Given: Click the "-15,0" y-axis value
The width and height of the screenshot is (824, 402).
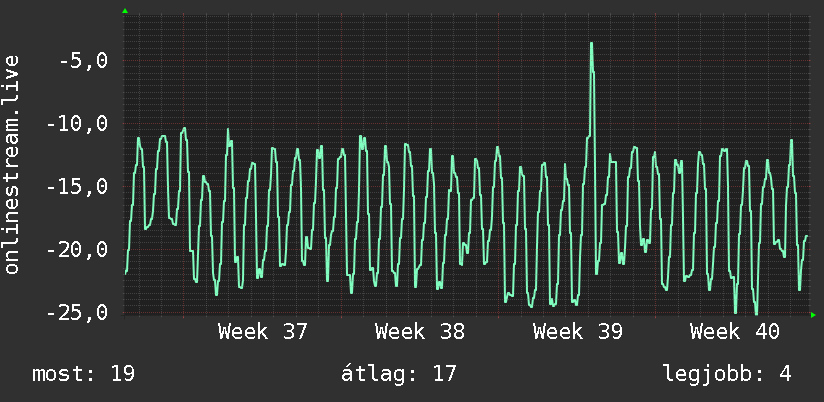Looking at the screenshot, I should coord(77,187).
